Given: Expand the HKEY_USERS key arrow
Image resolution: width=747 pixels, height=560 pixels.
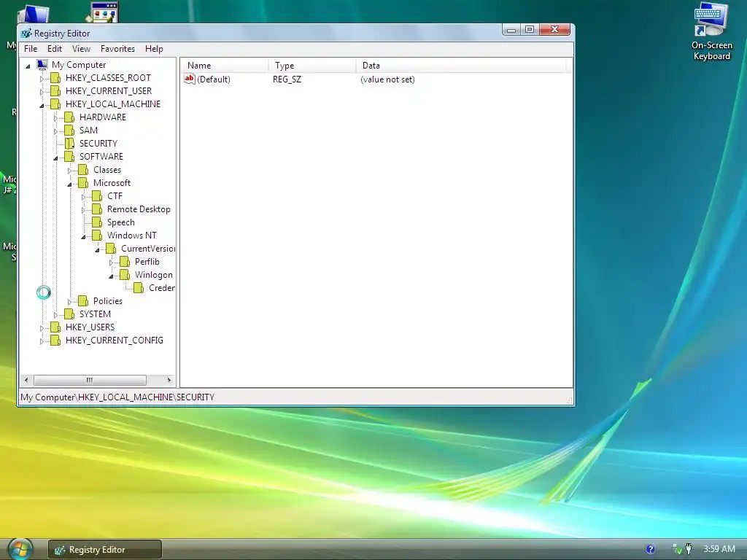Looking at the screenshot, I should point(42,328).
